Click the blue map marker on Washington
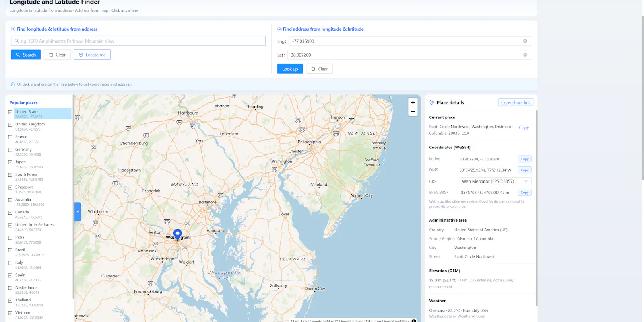This screenshot has height=322, width=644. 178,234
